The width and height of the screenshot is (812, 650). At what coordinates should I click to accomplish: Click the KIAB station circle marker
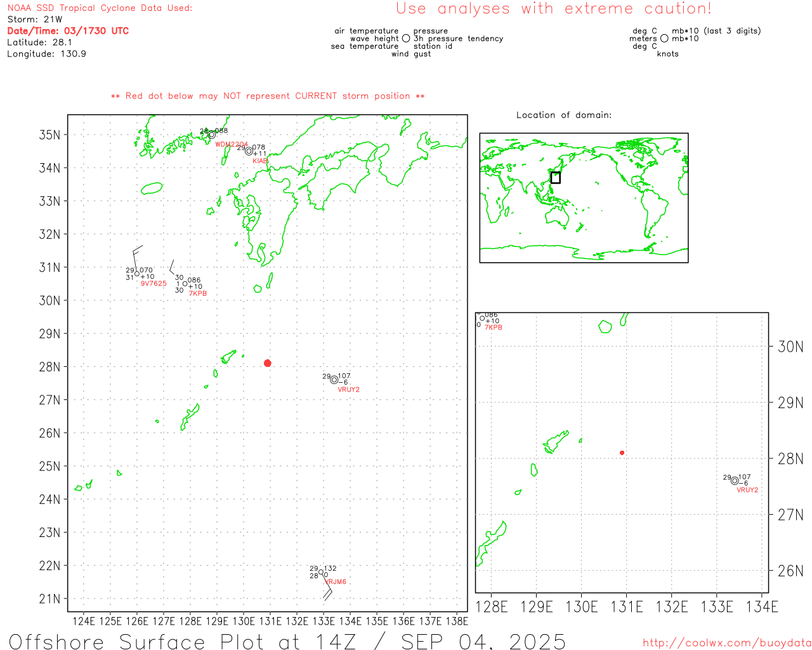[x=249, y=151]
